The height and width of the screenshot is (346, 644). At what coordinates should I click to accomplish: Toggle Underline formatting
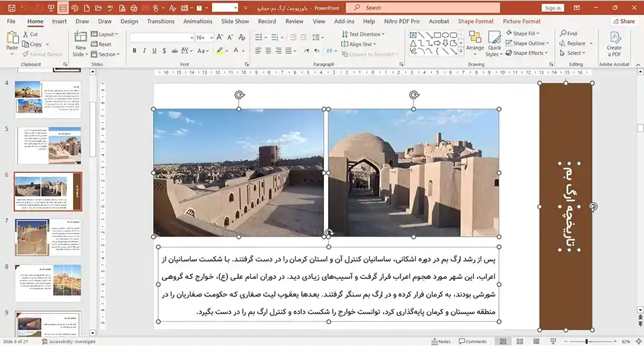point(154,50)
